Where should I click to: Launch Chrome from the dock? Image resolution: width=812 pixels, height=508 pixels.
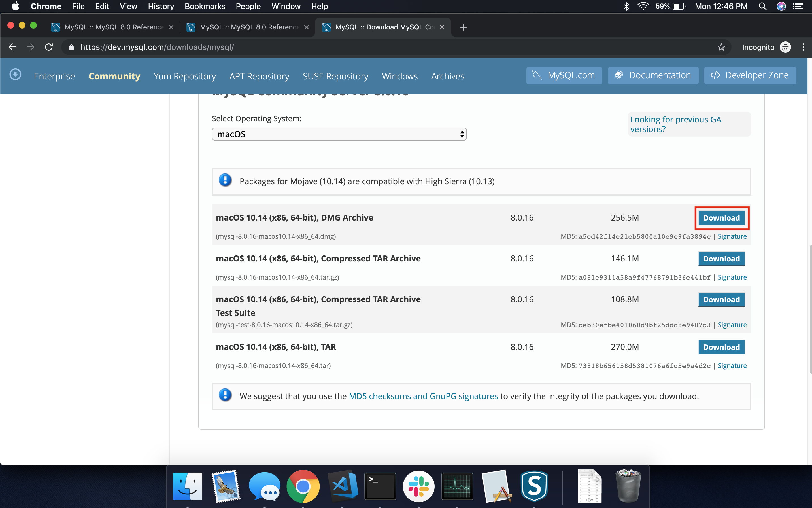click(303, 486)
